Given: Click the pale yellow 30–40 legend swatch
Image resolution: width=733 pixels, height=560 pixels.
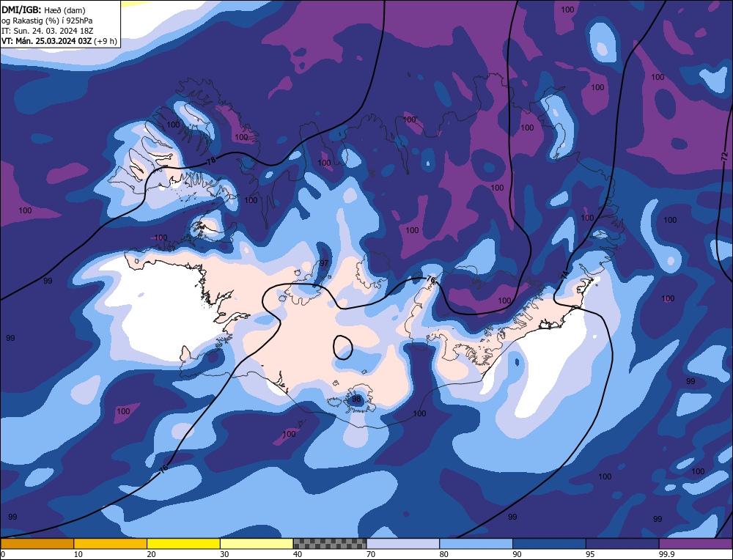Looking at the screenshot, I should 257,543.
